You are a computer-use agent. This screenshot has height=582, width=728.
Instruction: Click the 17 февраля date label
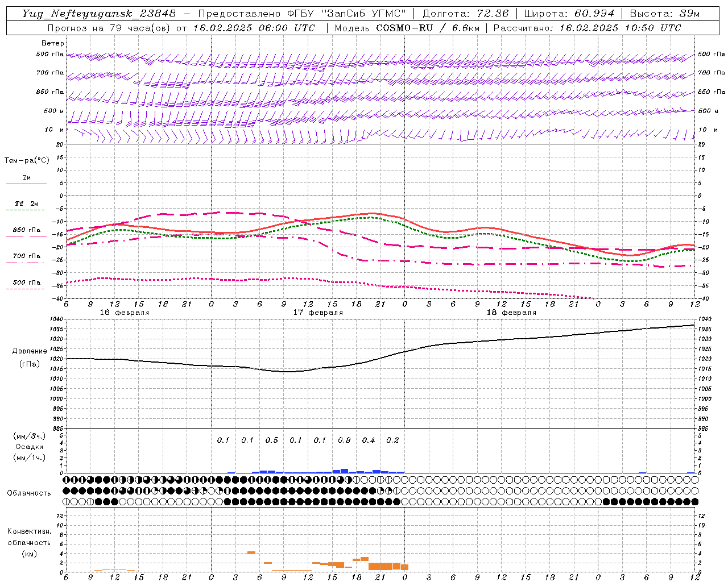[x=318, y=313]
